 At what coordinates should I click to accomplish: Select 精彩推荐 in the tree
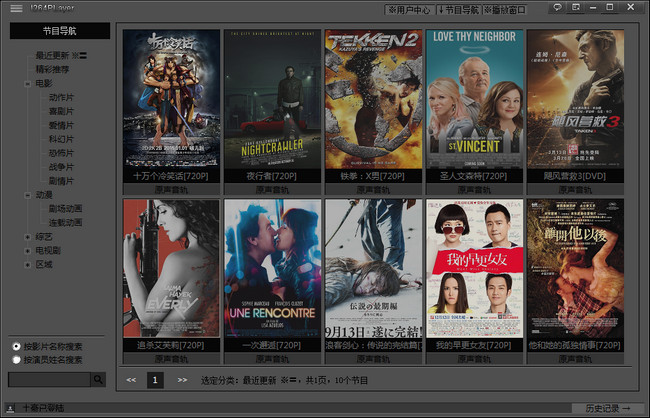[52, 69]
